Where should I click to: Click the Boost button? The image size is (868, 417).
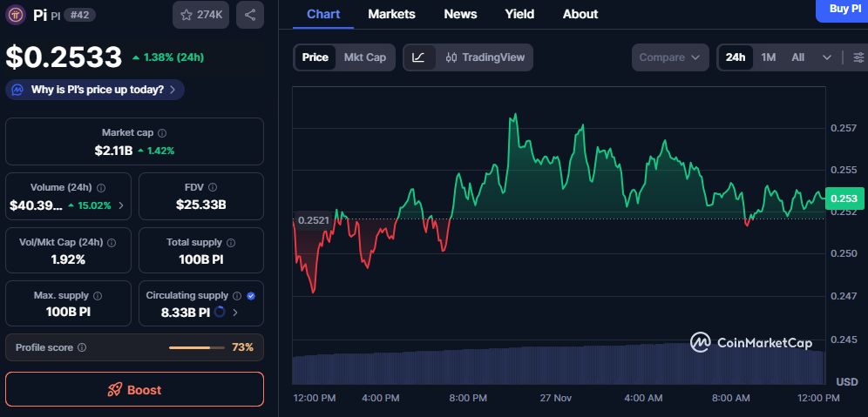[x=134, y=389]
